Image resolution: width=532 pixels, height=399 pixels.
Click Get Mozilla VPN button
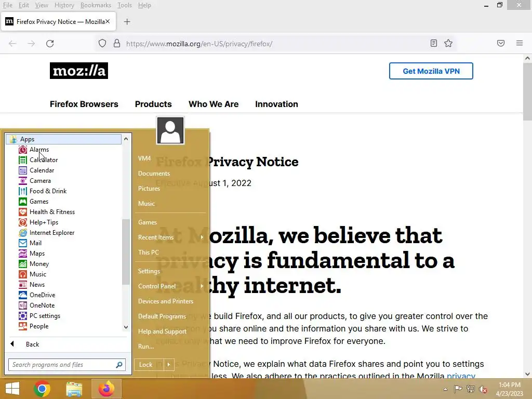coord(431,71)
